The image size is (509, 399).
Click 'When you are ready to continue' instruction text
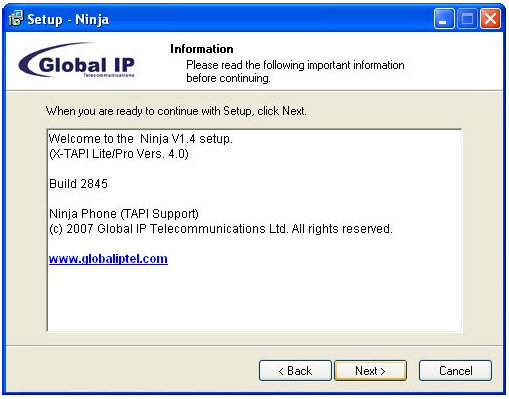coord(176,111)
